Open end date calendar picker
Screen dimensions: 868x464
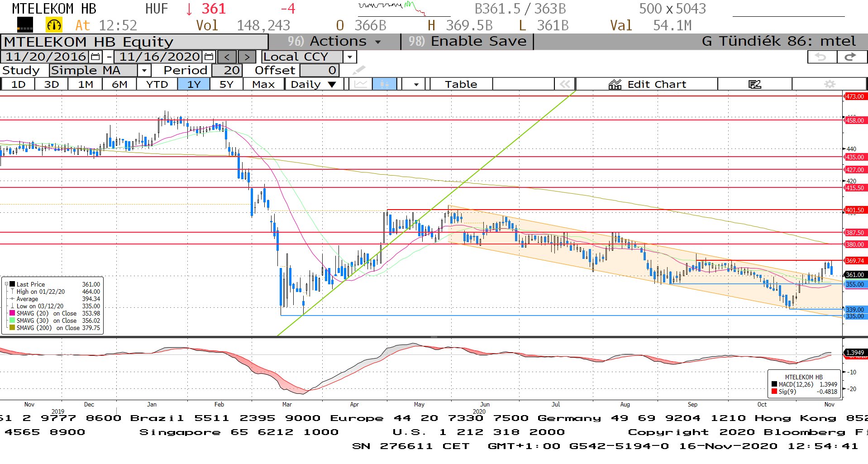pos(209,57)
